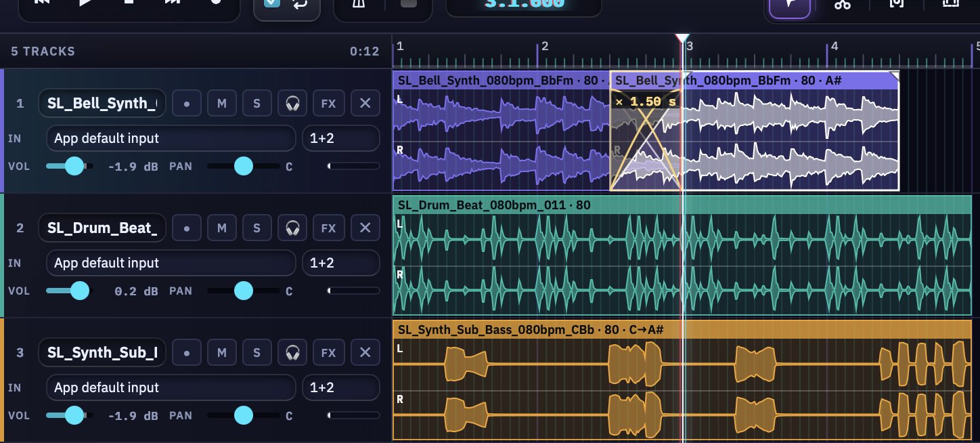
Task: Click bar 1 on the timeline ruler
Action: [400, 46]
